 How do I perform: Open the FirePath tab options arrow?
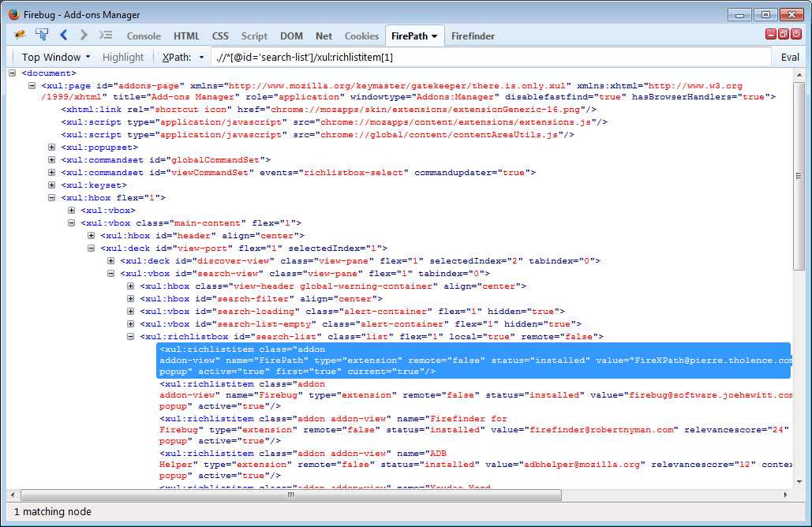(x=435, y=36)
